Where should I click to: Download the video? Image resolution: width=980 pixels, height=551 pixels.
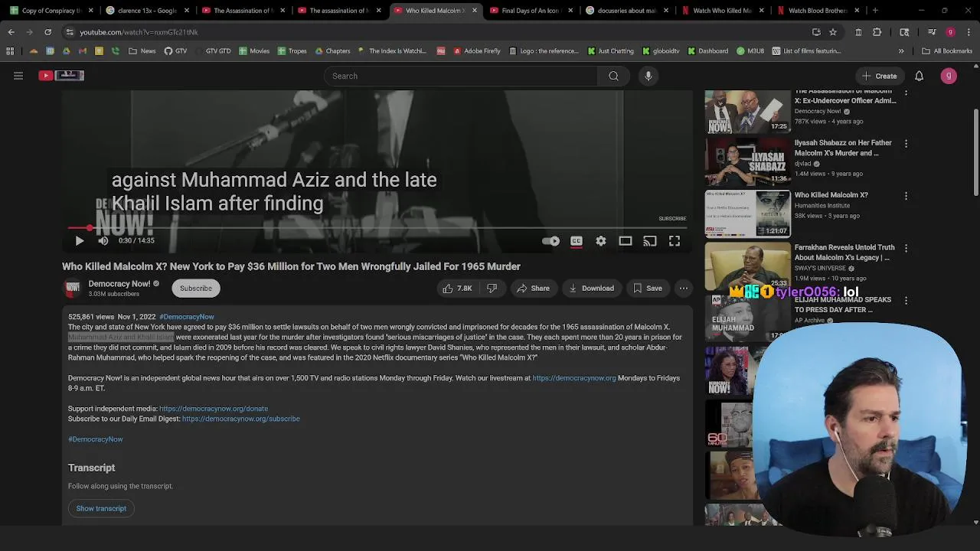coord(591,289)
